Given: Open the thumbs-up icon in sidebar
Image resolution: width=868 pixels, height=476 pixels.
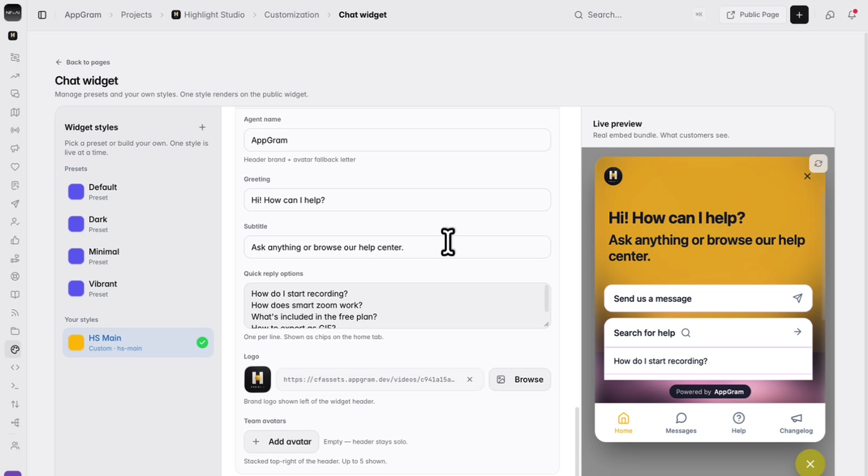Looking at the screenshot, I should tap(15, 240).
